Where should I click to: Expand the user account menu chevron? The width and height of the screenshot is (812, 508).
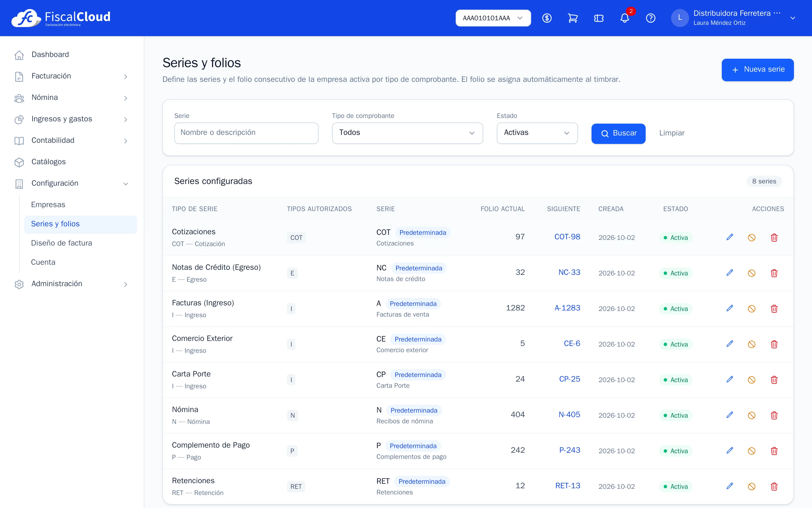[x=793, y=18]
